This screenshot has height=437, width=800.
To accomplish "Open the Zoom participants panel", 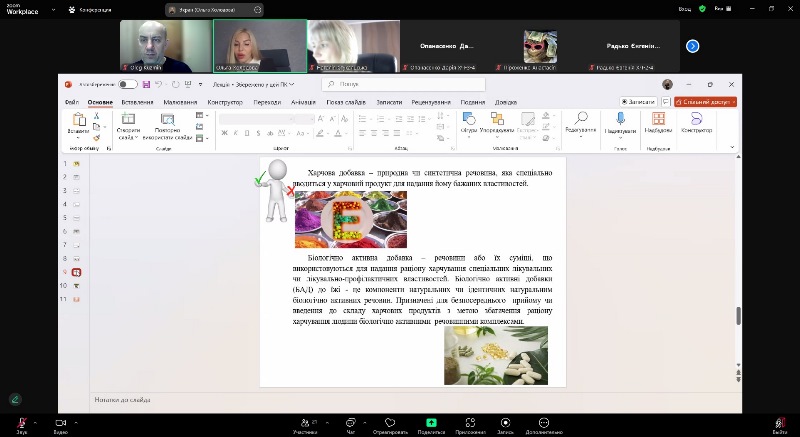I will [x=304, y=422].
